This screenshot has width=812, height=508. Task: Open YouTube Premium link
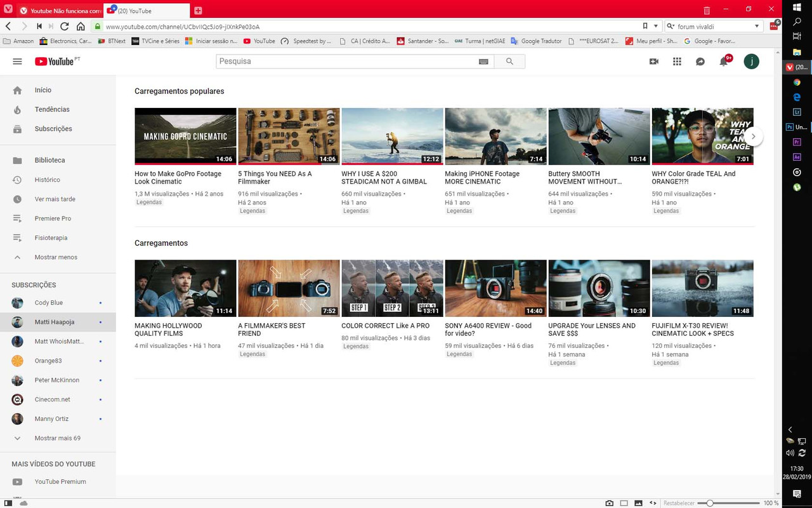58,482
